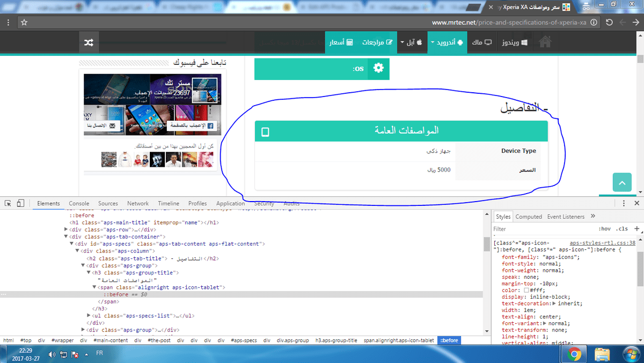Click the browser reload button
Viewport: 644px width, 363px height.
[x=609, y=23]
